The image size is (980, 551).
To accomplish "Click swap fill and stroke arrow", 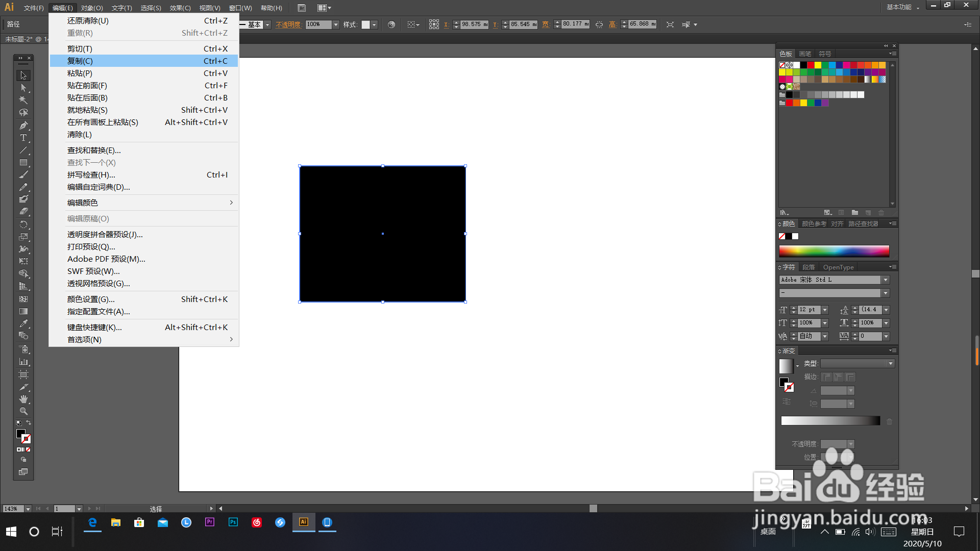I will [x=29, y=422].
